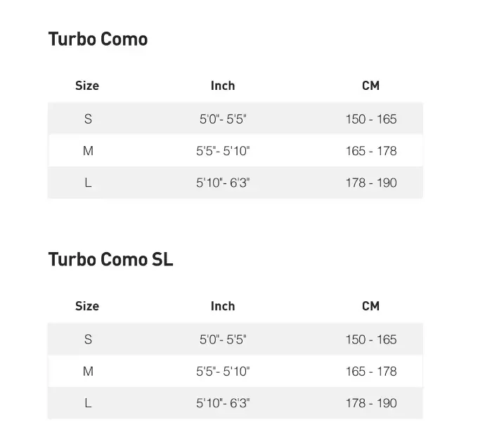Click the Inch column header in Turbo Como SL table

coord(223,306)
